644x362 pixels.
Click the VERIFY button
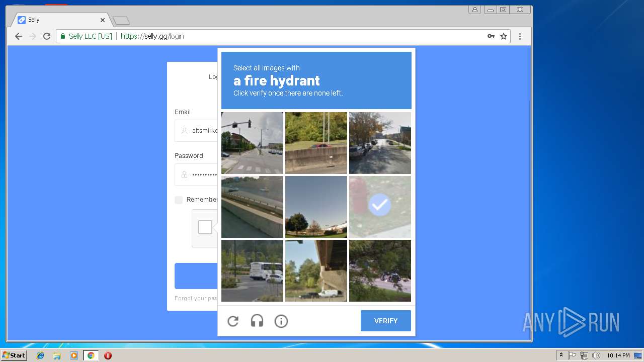[386, 321]
